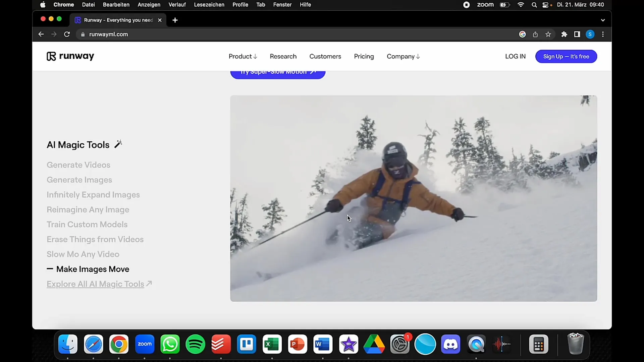Click the browser refresh icon

(x=66, y=34)
